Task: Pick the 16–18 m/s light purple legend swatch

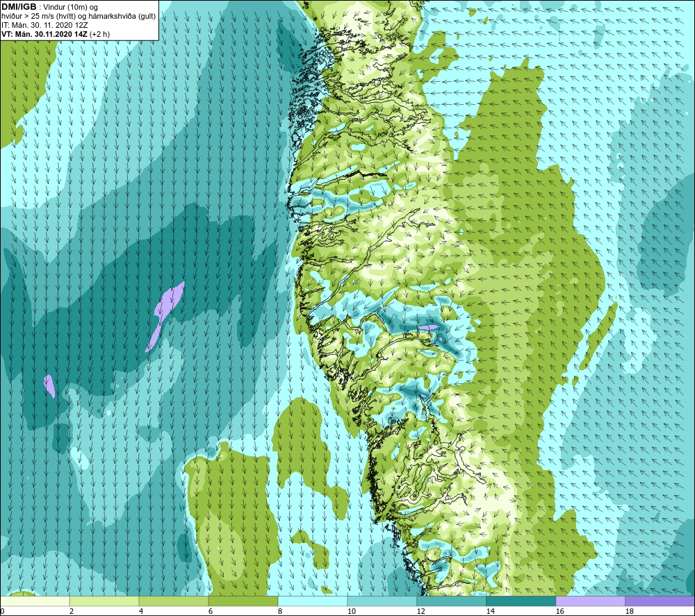Action: click(590, 601)
